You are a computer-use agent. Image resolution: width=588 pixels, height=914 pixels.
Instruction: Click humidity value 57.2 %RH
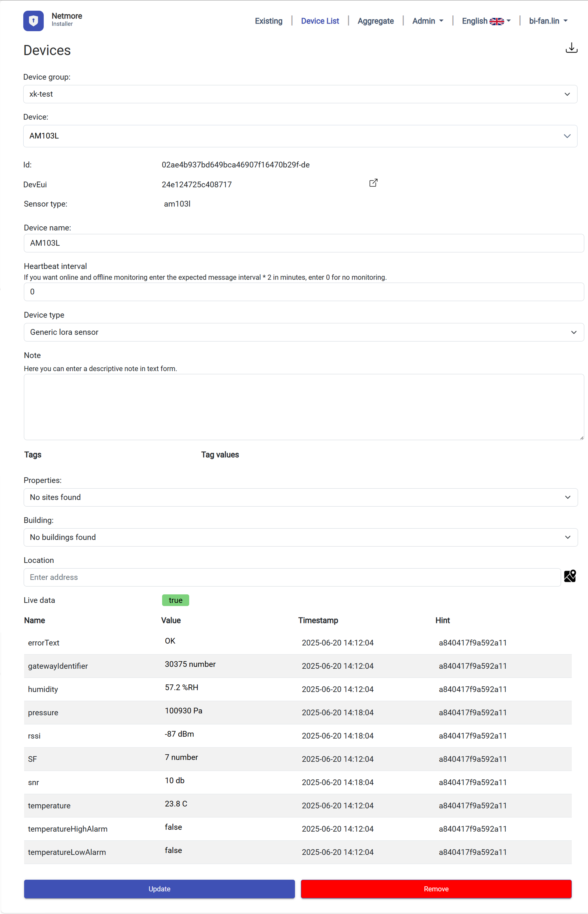[x=181, y=687]
